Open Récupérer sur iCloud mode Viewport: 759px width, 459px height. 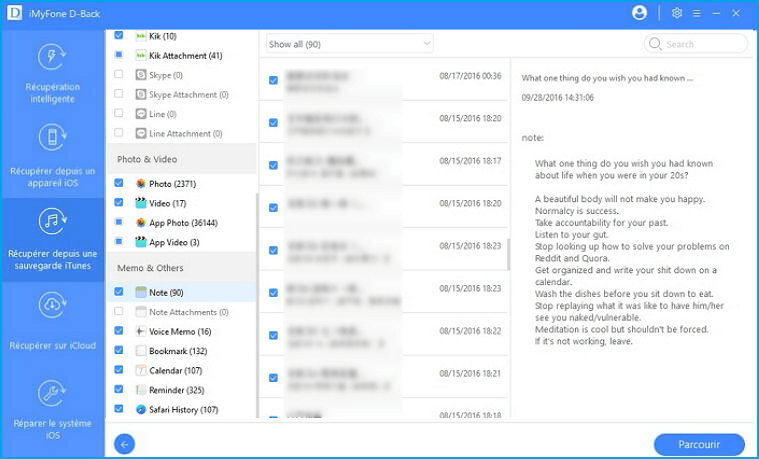click(x=52, y=322)
